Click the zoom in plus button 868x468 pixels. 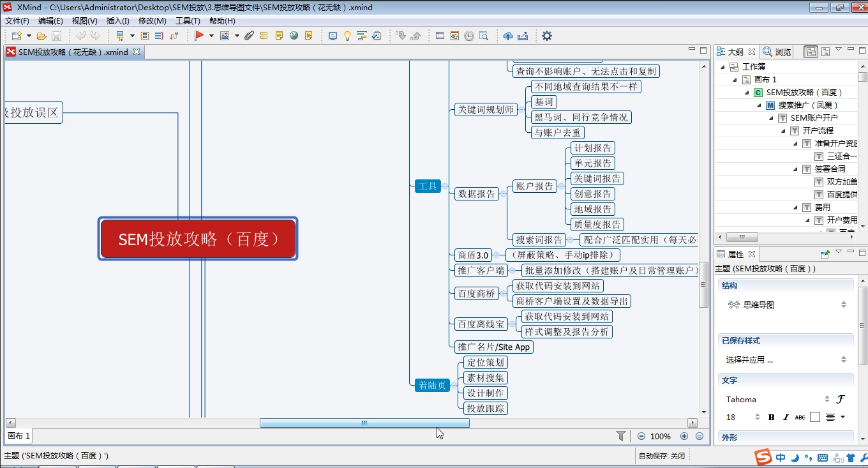coord(684,436)
